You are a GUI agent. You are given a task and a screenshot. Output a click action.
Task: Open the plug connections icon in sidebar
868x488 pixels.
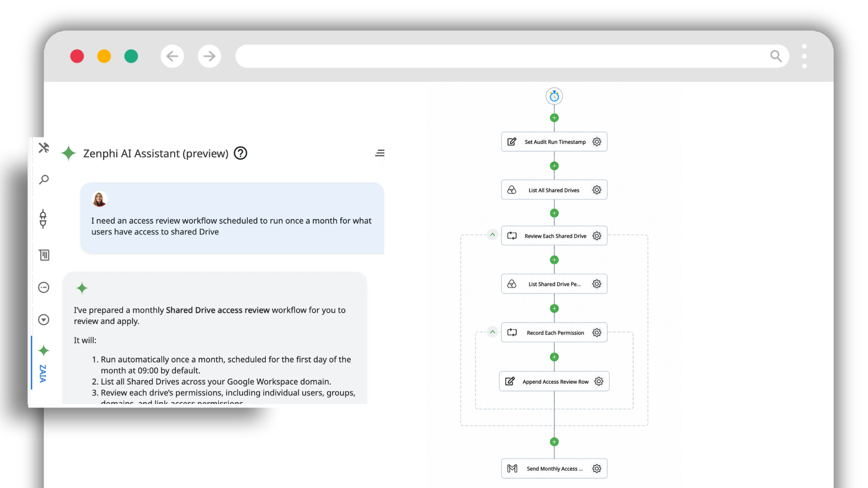pos(43,219)
